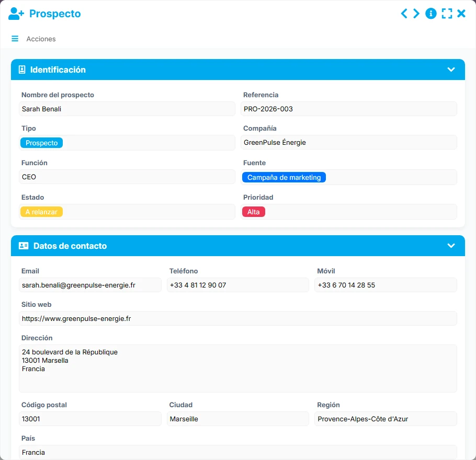Click the País field Francia

[x=238, y=452]
